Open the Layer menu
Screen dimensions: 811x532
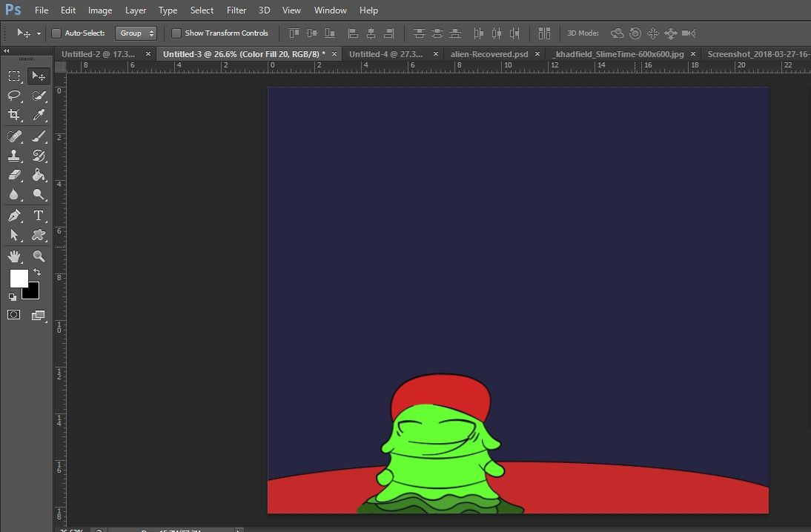136,10
